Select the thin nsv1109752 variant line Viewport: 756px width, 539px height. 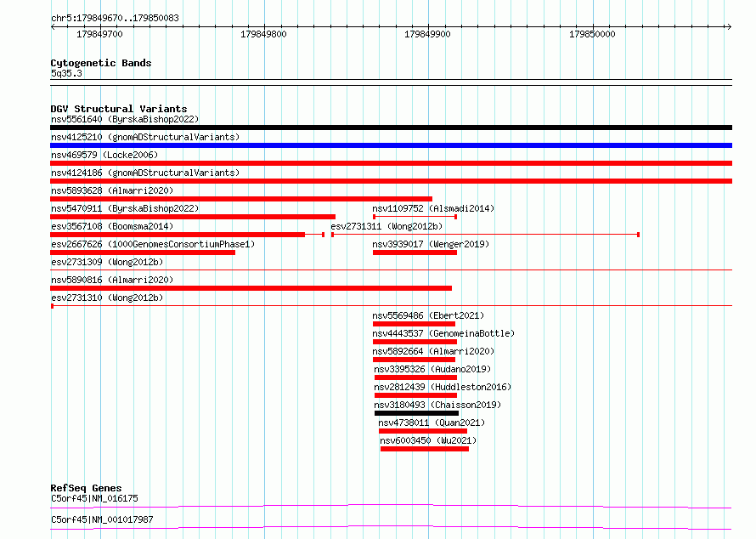click(x=415, y=217)
